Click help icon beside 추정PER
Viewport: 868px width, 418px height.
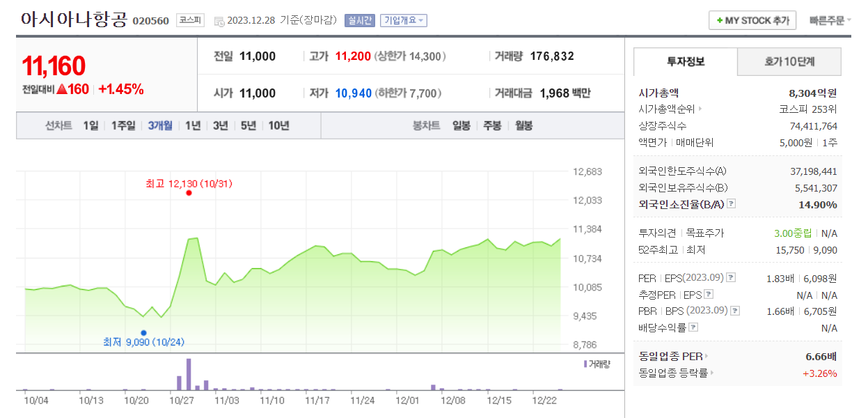pos(708,294)
